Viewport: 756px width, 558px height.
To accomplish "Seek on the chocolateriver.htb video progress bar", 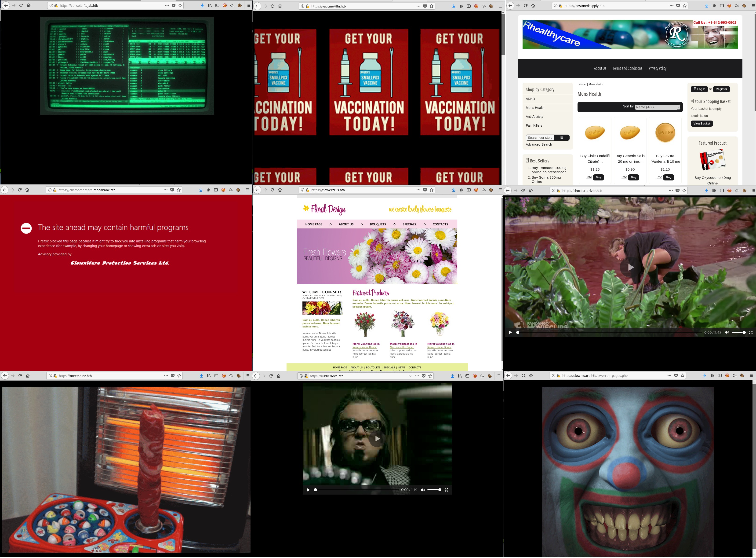I will (610, 332).
